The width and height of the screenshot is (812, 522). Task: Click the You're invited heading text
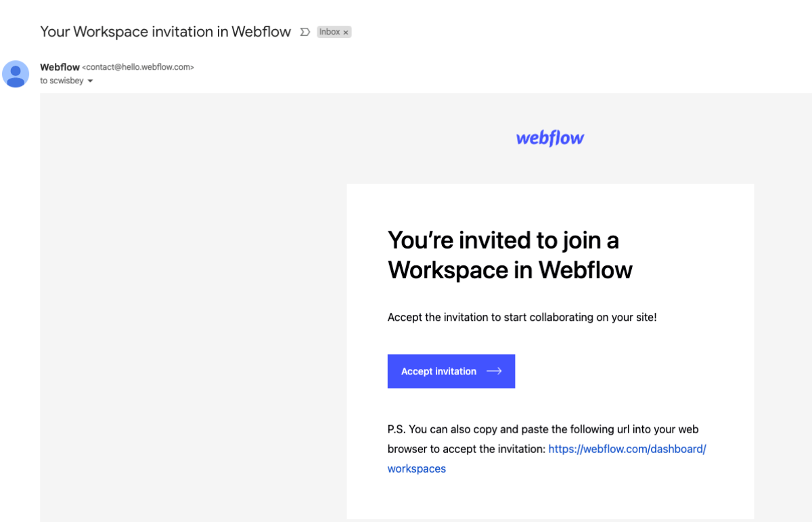click(510, 255)
